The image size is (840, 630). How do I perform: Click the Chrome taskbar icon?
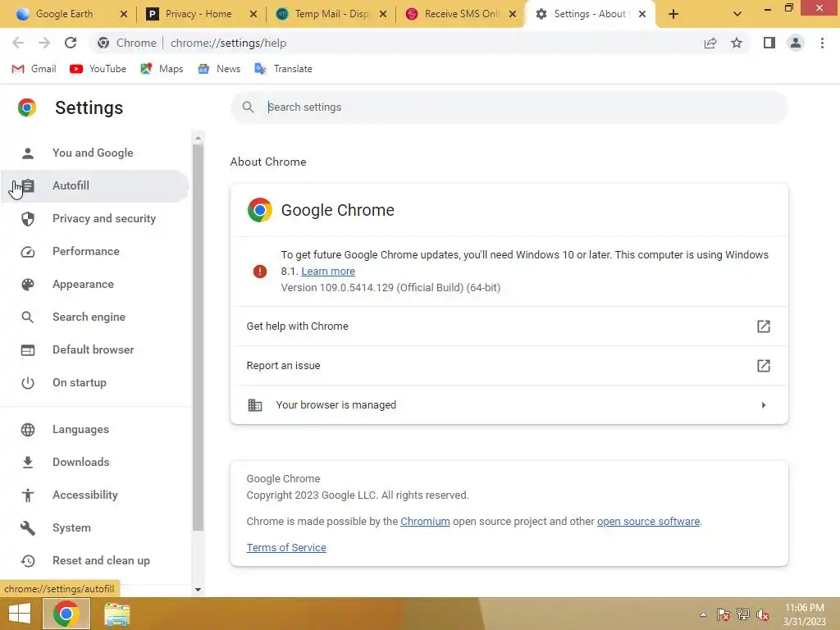(x=66, y=614)
